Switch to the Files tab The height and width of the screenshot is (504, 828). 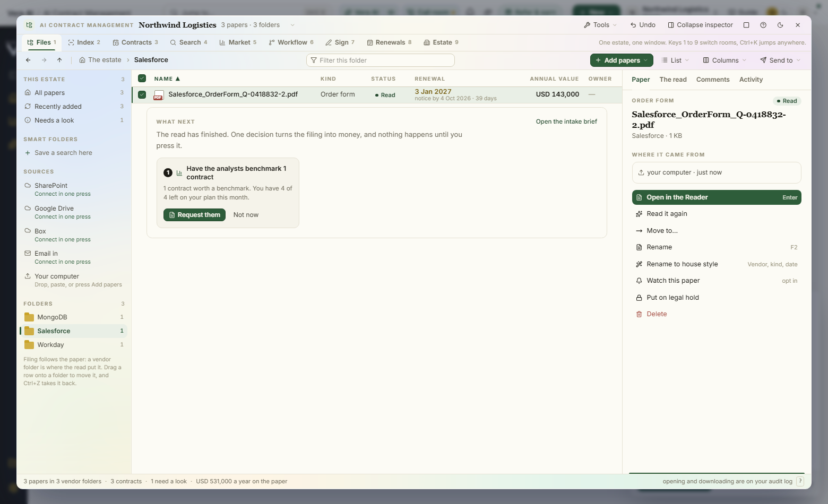(41, 42)
